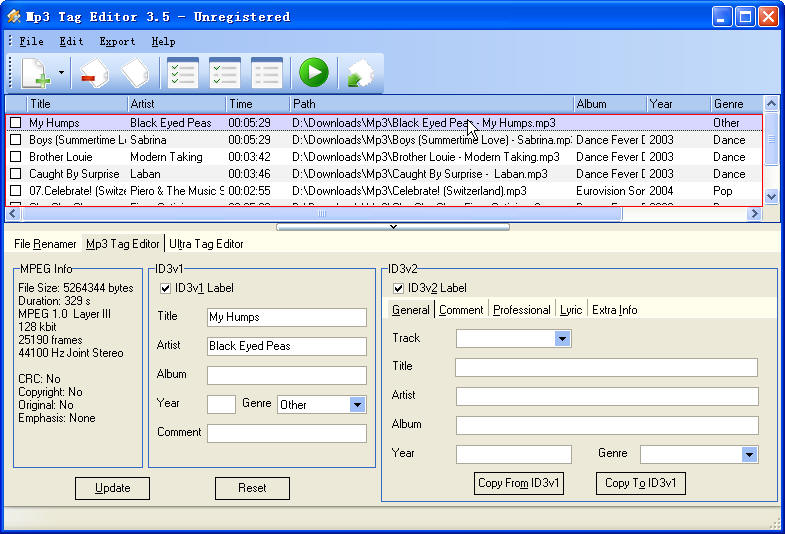Viewport: 785px width, 534px height.
Task: Open the ID3v2 Lyric tab
Action: point(571,310)
